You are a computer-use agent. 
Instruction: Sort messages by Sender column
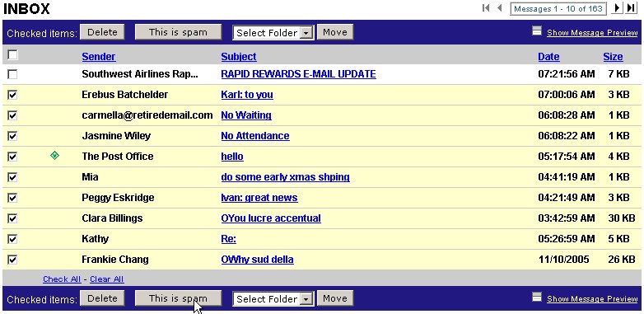[99, 57]
